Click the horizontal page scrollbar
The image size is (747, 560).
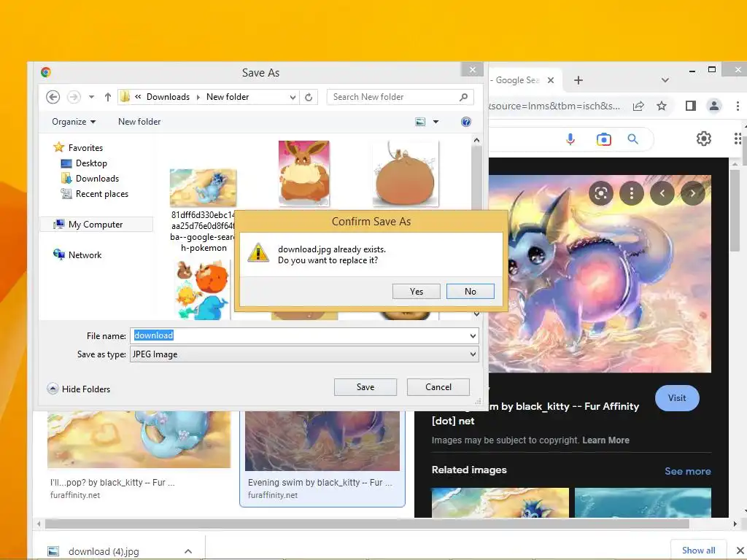367,524
